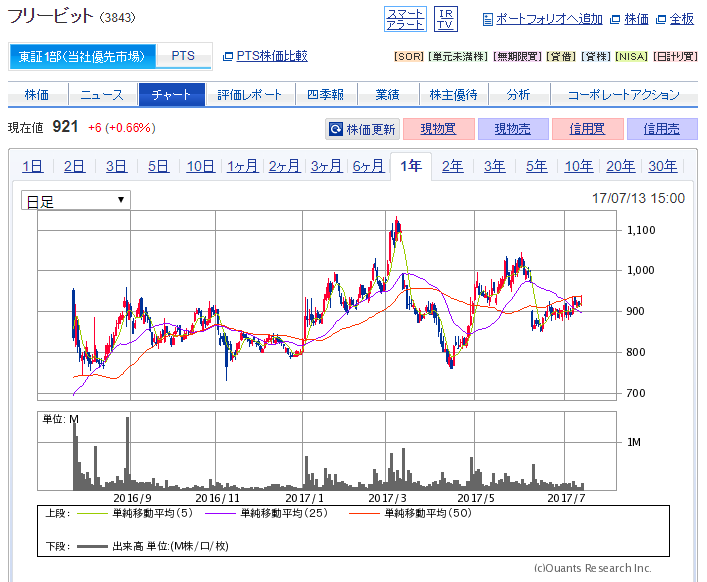Click the スマートアラート icon
Viewport: 707px width, 582px height.
click(405, 19)
